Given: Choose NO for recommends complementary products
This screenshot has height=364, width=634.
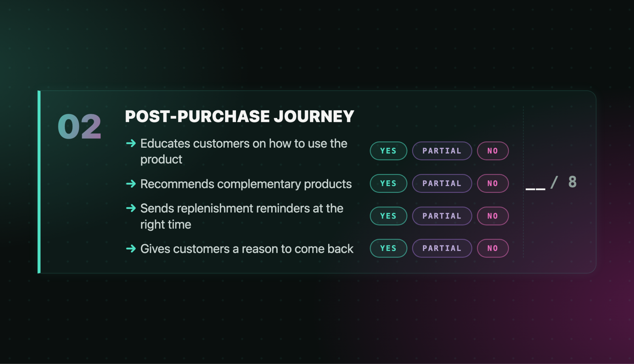Looking at the screenshot, I should 493,183.
